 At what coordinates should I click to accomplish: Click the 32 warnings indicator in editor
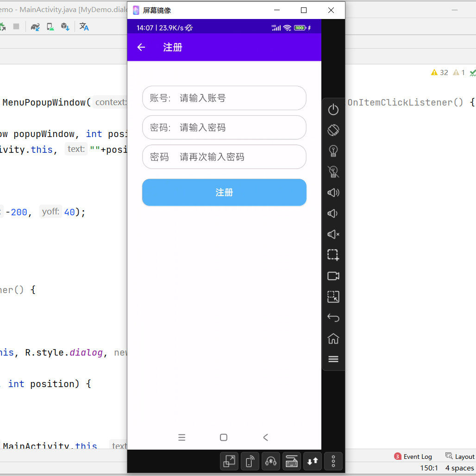[439, 72]
